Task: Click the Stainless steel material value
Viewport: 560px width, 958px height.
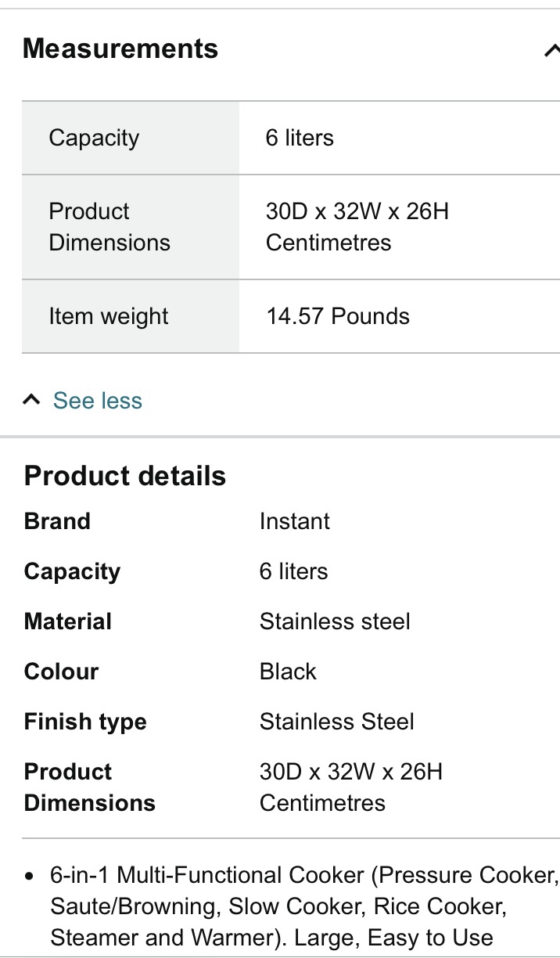Action: click(x=335, y=621)
